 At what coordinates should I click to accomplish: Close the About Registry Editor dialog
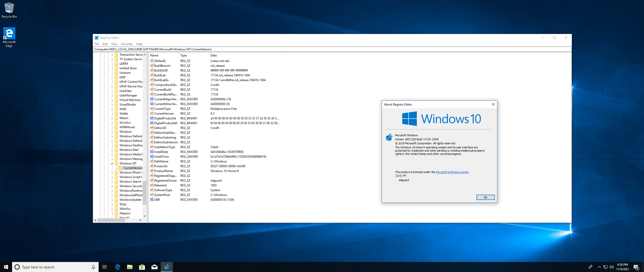click(x=493, y=104)
